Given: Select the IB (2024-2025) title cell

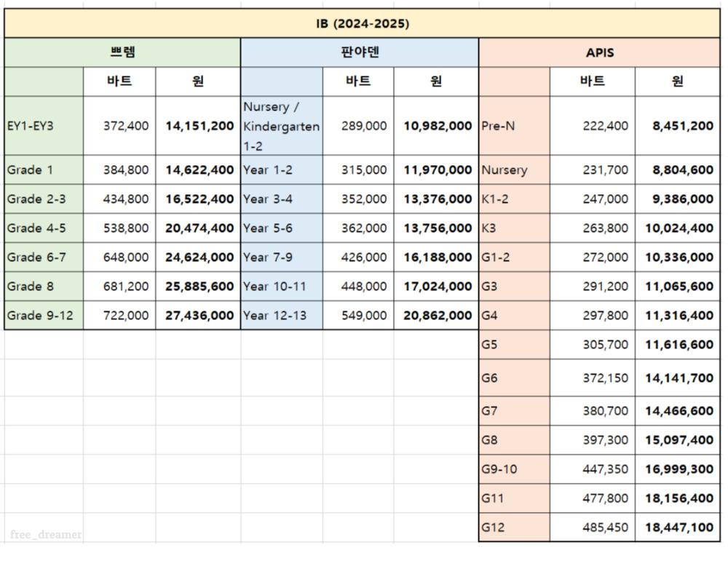Looking at the screenshot, I should coord(362,23).
